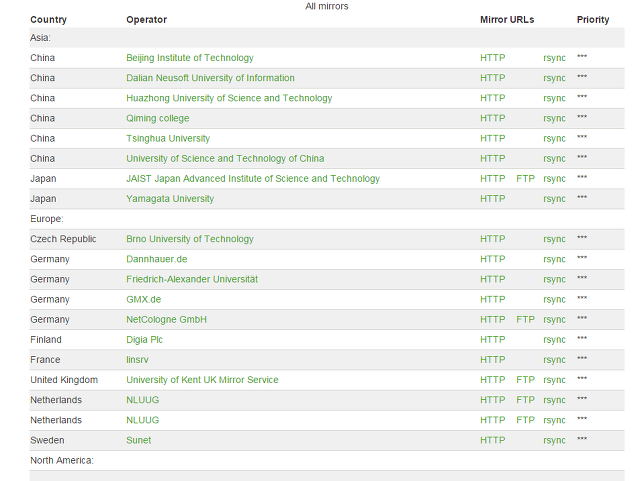
Task: Click the Priority column header
Action: click(593, 20)
